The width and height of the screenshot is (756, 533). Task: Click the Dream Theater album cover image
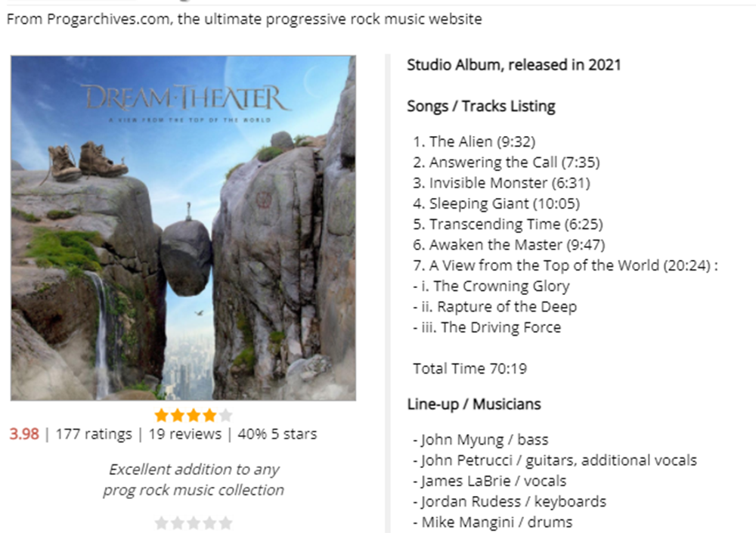point(183,228)
